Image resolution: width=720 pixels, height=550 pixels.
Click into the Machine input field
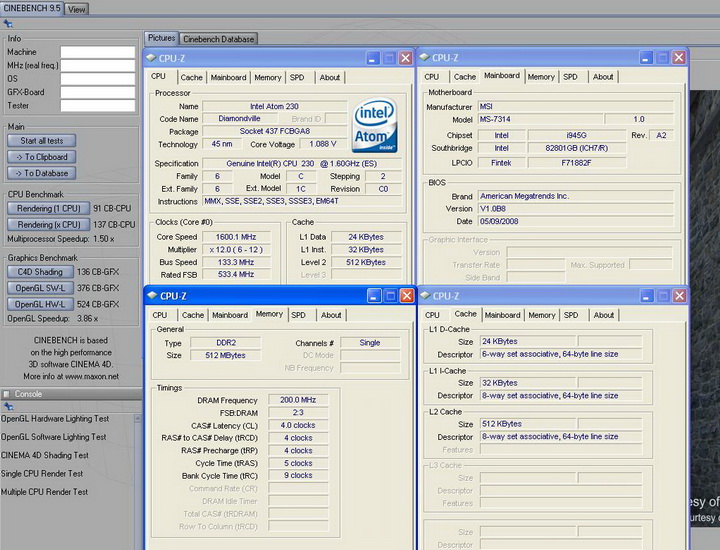point(97,52)
